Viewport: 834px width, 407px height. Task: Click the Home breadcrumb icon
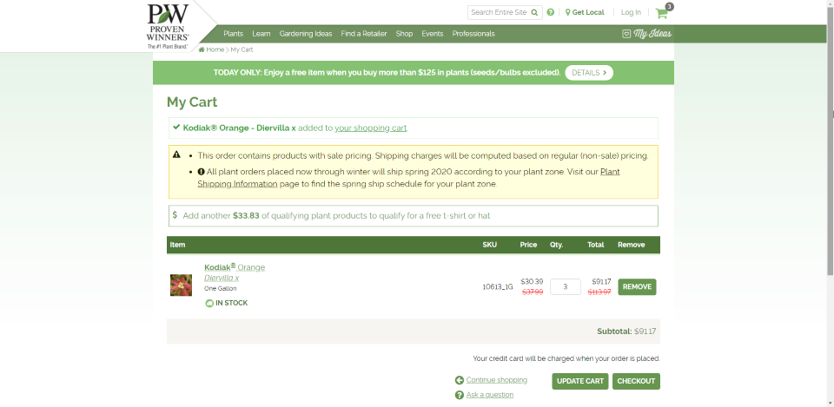(x=202, y=49)
